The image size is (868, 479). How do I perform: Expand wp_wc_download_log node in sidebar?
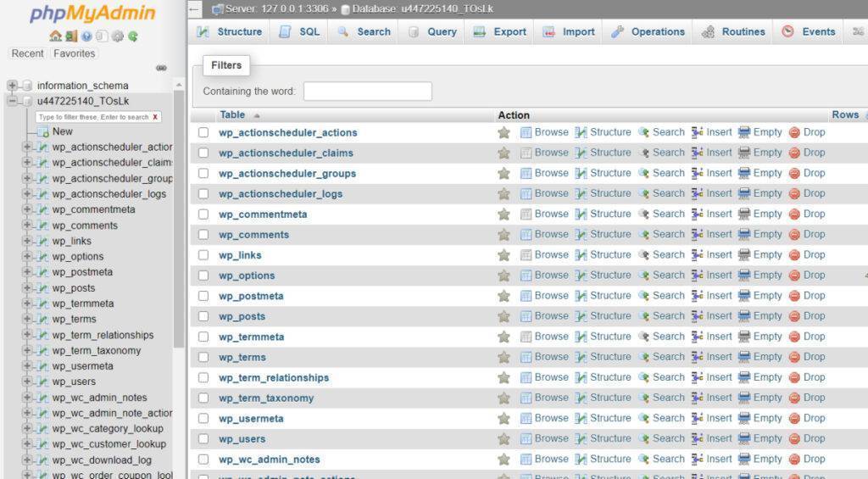click(26, 460)
